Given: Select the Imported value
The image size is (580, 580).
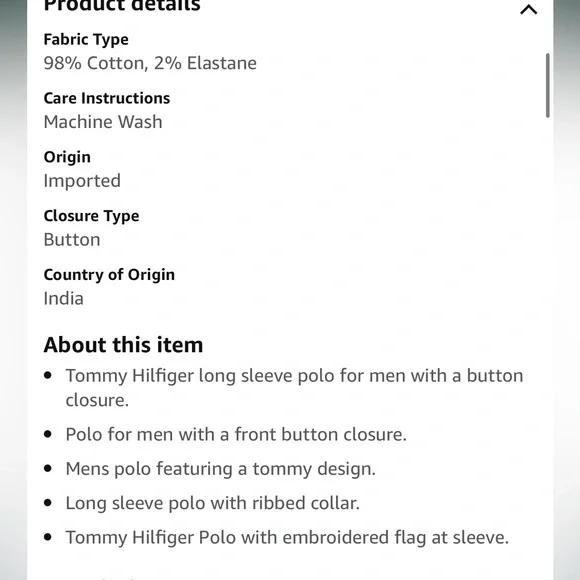Looking at the screenshot, I should (x=82, y=181).
